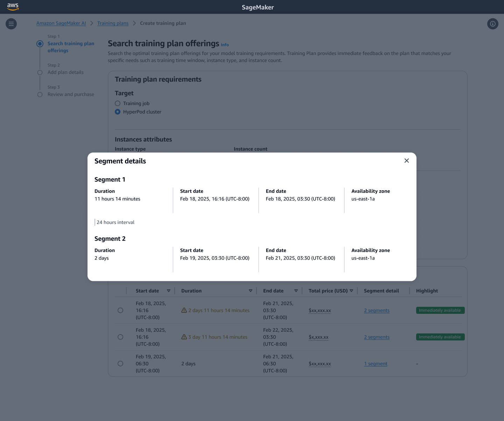Click the 24 hours interval text

pyautogui.click(x=115, y=222)
